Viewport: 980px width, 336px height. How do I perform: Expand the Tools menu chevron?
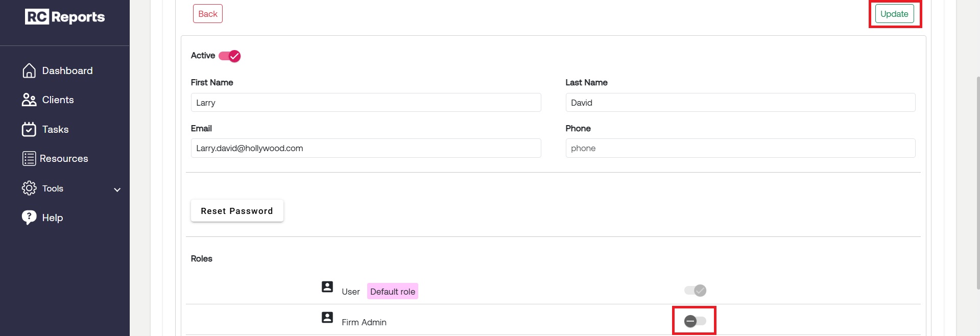[x=117, y=189]
